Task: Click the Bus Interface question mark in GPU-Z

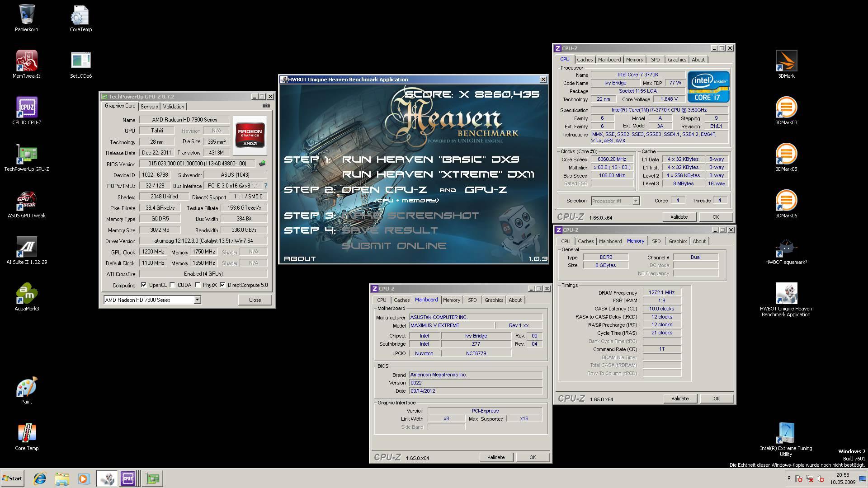Action: 265,186
